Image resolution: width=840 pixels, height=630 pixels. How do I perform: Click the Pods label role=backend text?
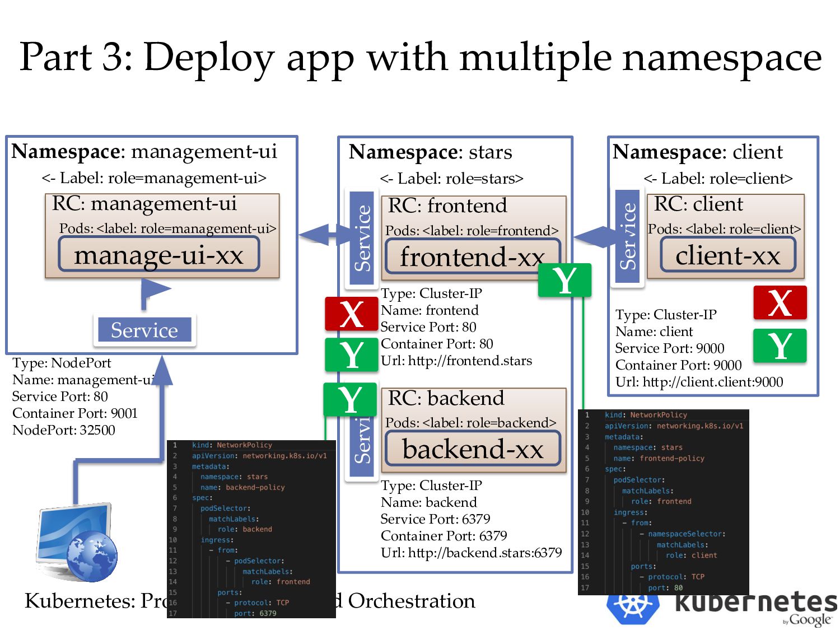pyautogui.click(x=471, y=423)
